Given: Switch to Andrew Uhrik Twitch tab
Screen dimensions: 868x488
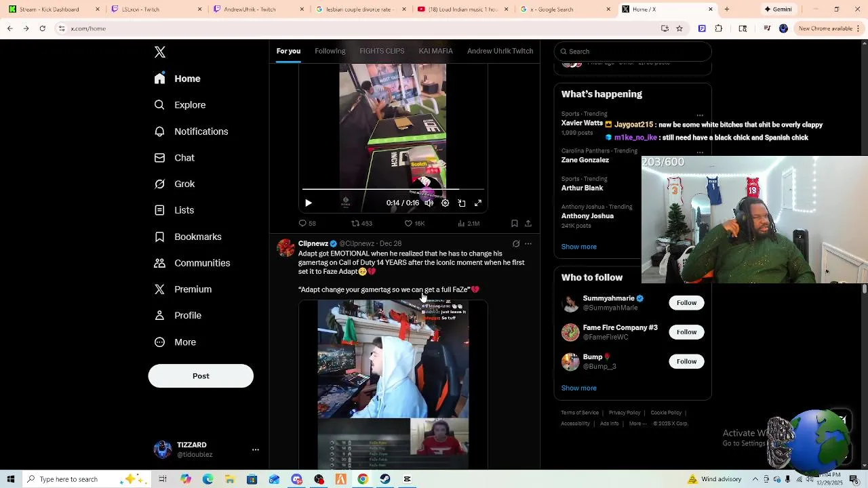Looking at the screenshot, I should pyautogui.click(x=500, y=51).
